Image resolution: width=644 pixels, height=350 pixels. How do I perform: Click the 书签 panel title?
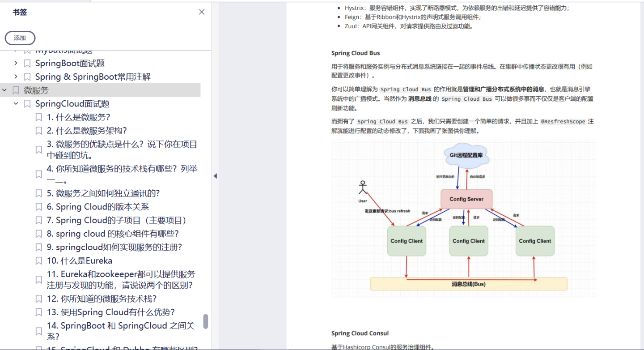(x=20, y=12)
